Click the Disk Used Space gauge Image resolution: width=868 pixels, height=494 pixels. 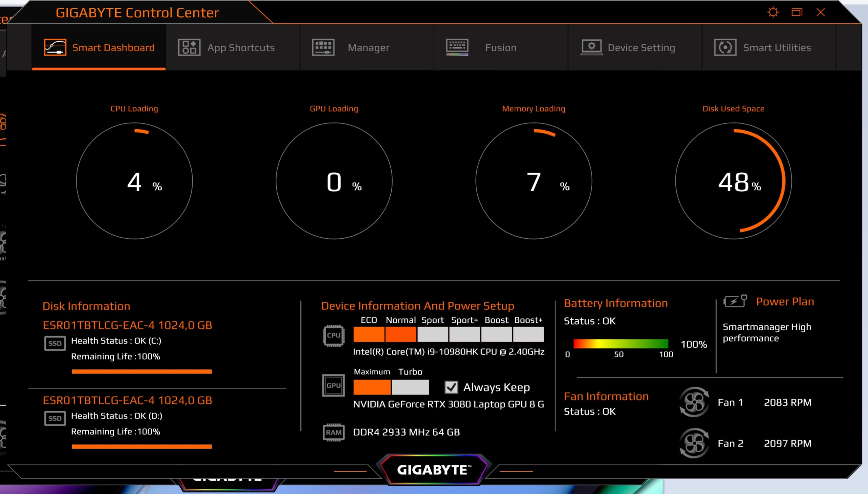point(733,181)
